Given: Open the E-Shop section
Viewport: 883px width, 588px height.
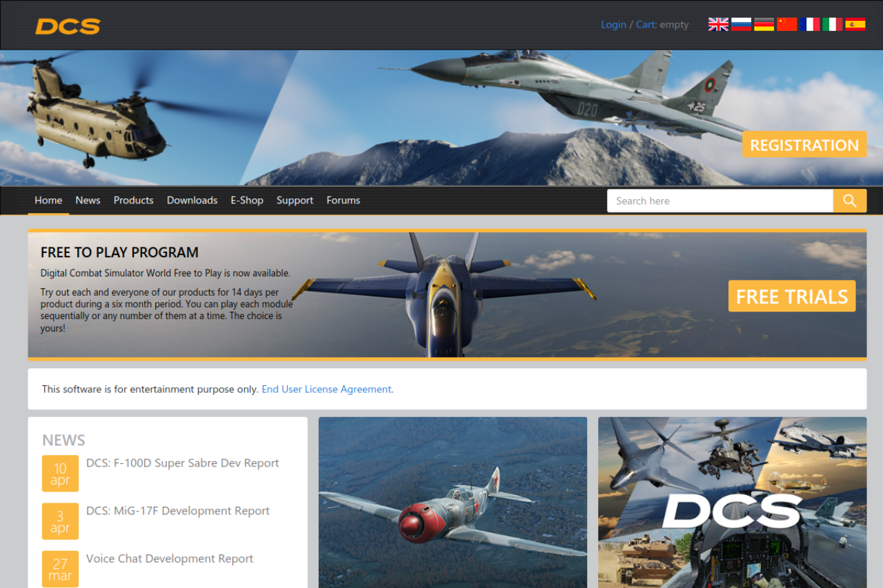Looking at the screenshot, I should [x=247, y=201].
